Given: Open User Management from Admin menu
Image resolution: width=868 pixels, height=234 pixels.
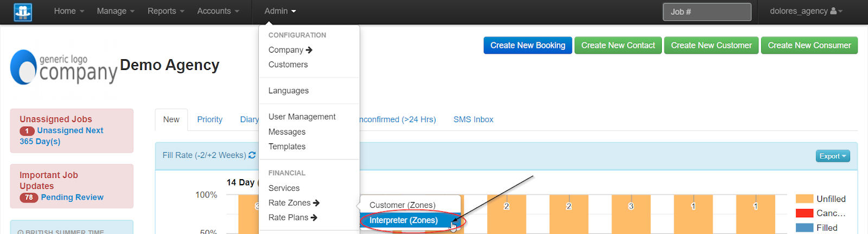Looking at the screenshot, I should [302, 117].
